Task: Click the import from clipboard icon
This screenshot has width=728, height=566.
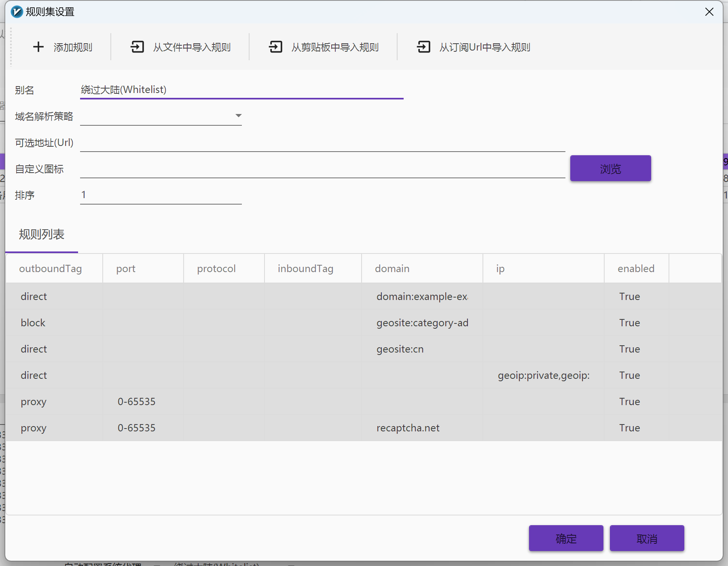Action: (275, 47)
